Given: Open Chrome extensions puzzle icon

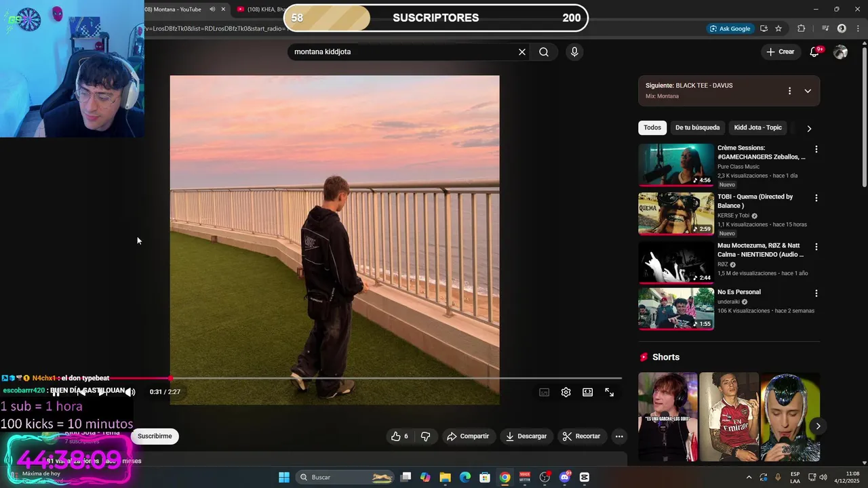Looking at the screenshot, I should click(x=802, y=28).
